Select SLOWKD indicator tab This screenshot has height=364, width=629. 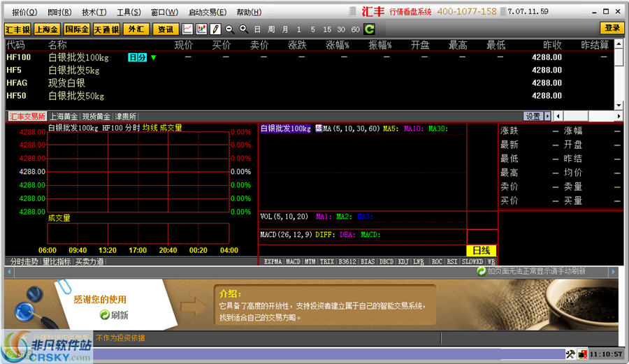(472, 261)
